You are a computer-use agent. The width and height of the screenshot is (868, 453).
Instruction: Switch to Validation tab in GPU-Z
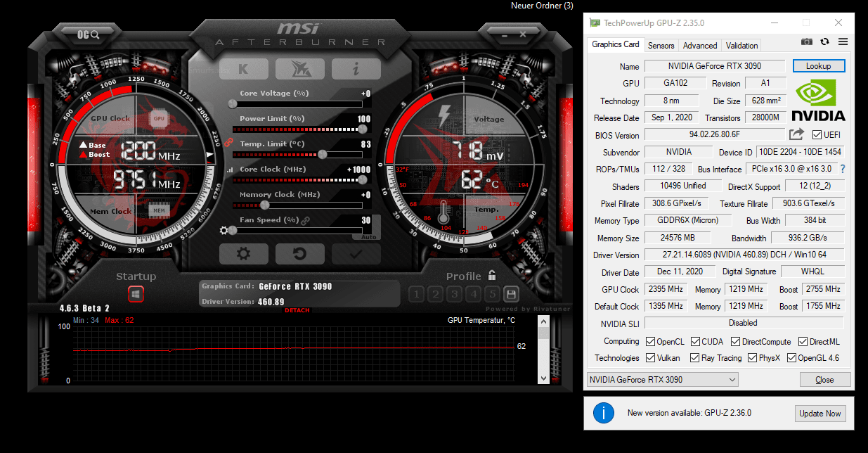[x=741, y=46]
